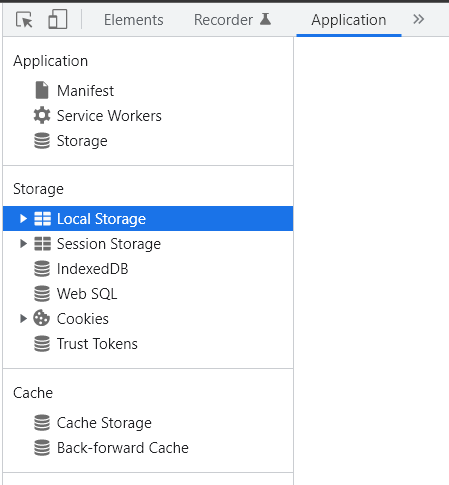The height and width of the screenshot is (485, 449).
Task: Click the IndexedDB database icon
Action: [42, 269]
